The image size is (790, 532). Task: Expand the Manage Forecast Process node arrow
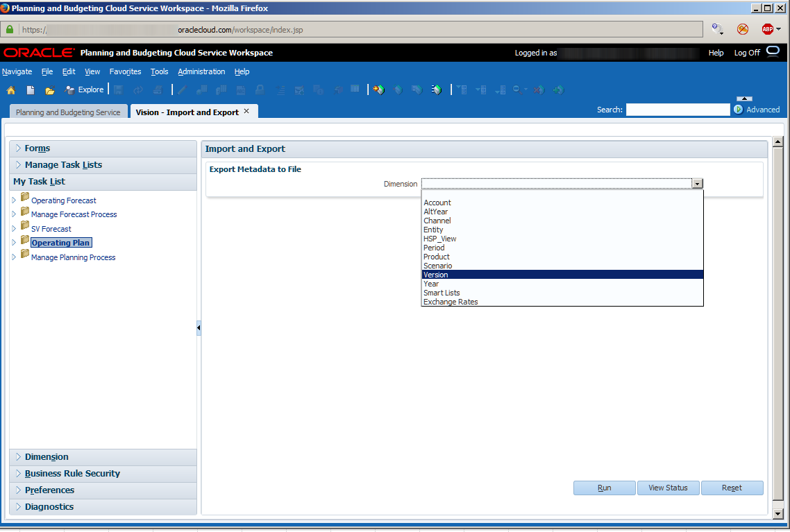(x=14, y=214)
